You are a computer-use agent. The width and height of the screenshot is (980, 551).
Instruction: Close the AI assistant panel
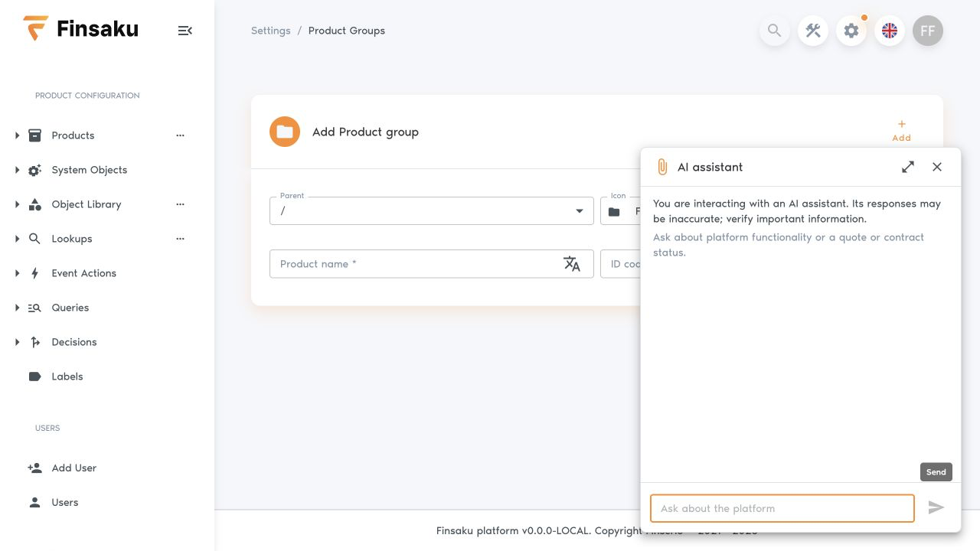[x=937, y=167]
